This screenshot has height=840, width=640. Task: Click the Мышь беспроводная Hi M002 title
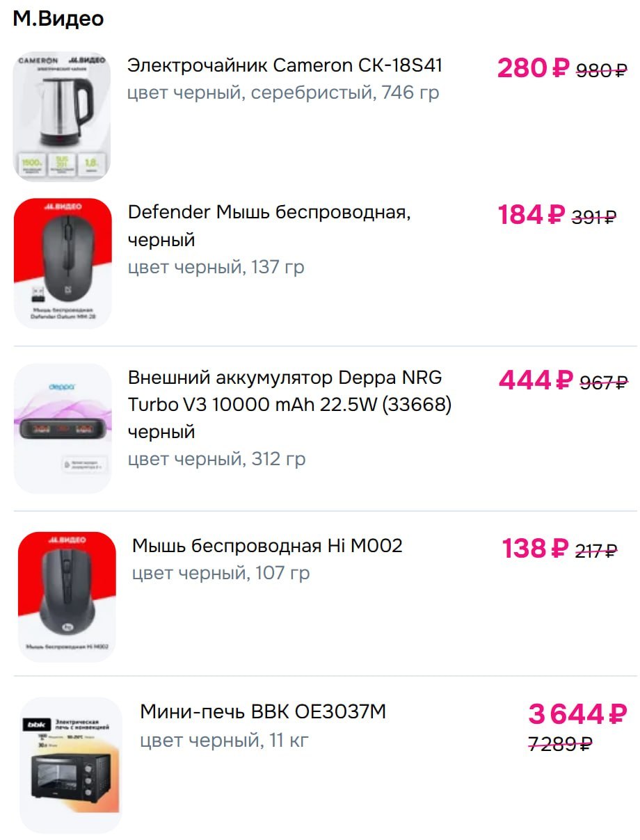pyautogui.click(x=267, y=546)
